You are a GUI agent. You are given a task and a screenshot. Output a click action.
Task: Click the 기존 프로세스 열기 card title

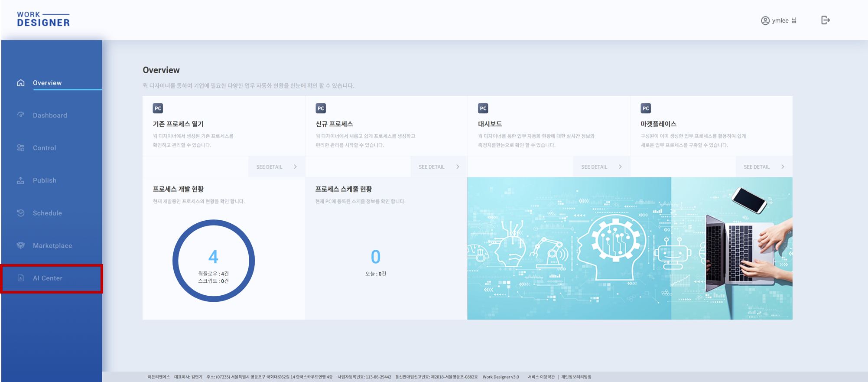tap(178, 124)
